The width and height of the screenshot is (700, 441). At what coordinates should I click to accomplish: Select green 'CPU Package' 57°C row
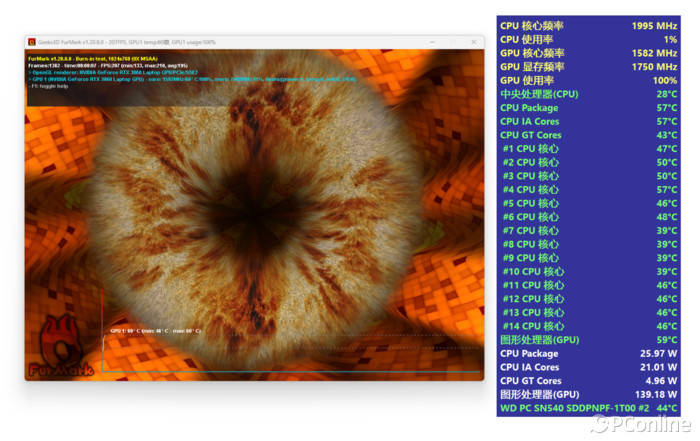(588, 108)
